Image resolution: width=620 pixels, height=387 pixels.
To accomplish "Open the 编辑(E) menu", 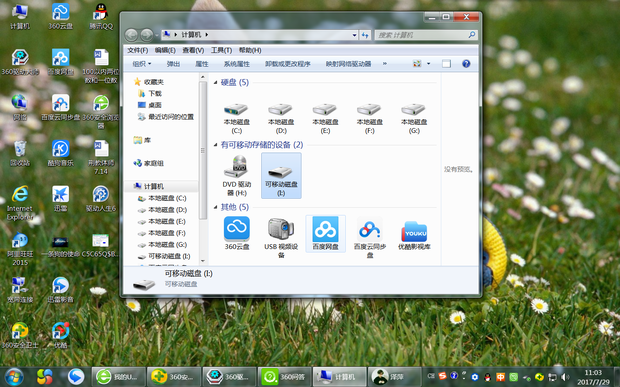I will 165,50.
